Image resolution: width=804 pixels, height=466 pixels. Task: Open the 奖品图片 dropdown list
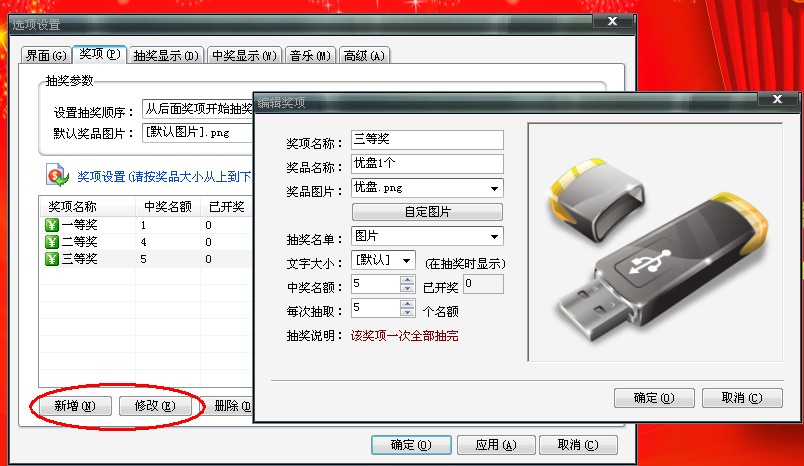coord(494,188)
